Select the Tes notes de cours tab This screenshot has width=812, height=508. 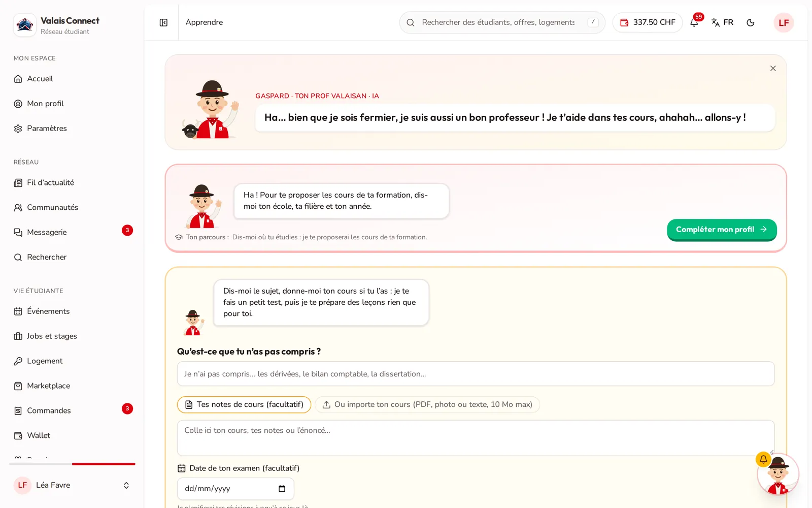[244, 404]
